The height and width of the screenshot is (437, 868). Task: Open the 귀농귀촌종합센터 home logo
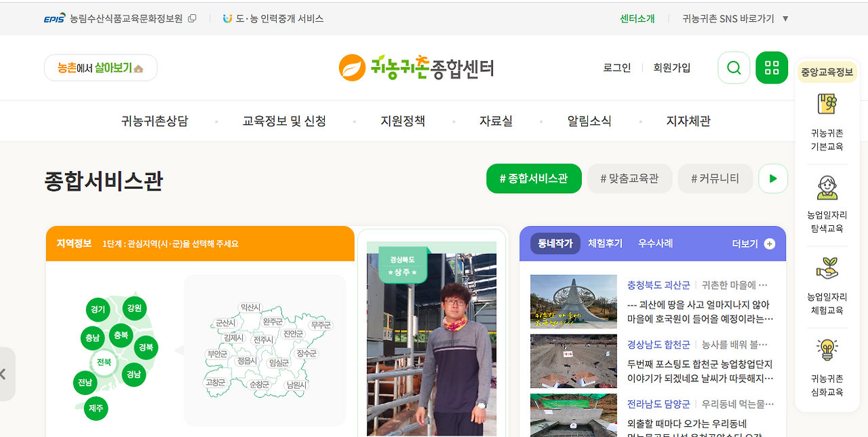tap(416, 67)
